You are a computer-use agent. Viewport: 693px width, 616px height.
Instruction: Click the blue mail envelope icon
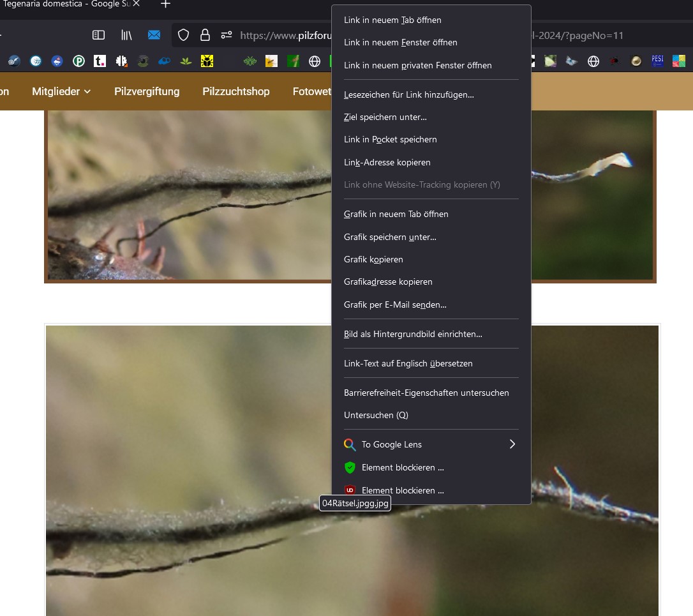154,35
